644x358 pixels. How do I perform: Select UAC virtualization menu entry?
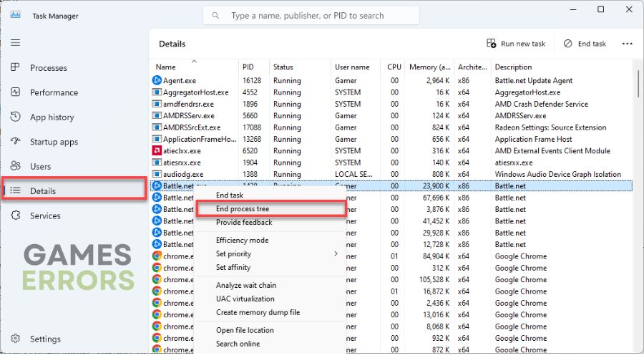tap(245, 299)
